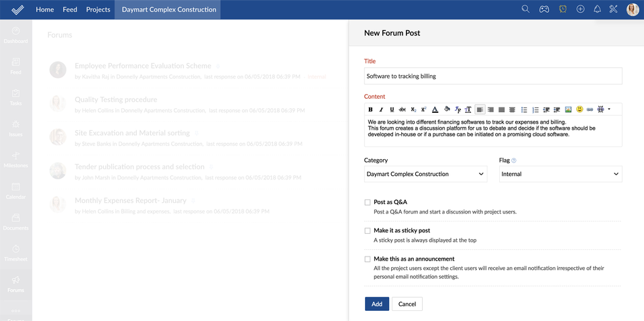Expand the Flag dropdown set to Internal

point(561,174)
